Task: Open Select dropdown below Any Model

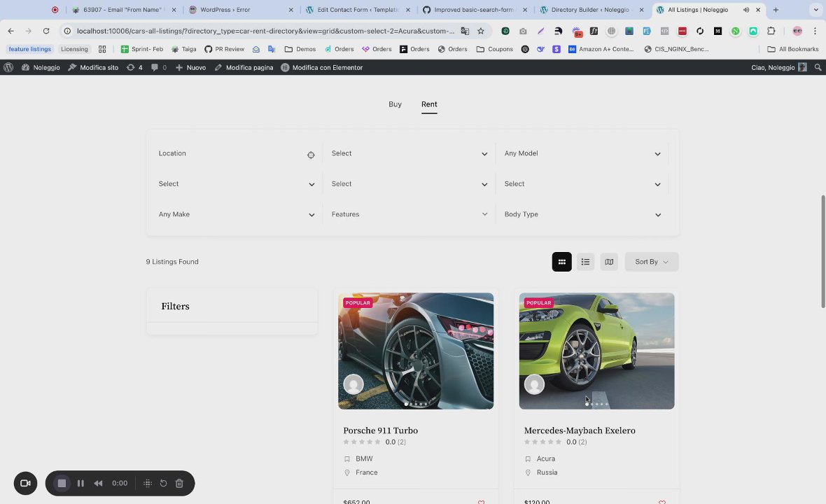Action: click(x=582, y=184)
